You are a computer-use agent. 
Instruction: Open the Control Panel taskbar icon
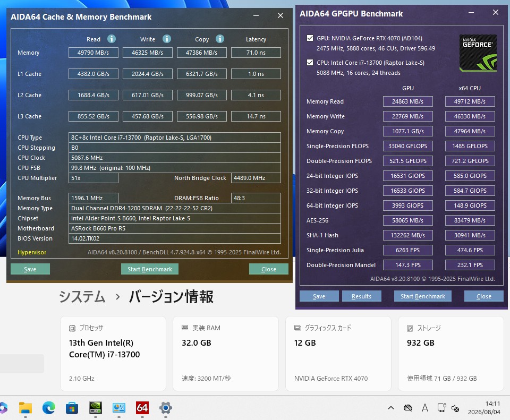pyautogui.click(x=118, y=408)
